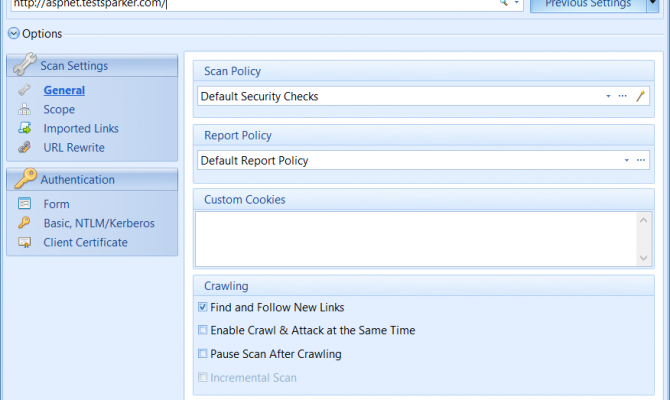This screenshot has height=400, width=670.
Task: Select the General settings page
Action: coord(64,90)
